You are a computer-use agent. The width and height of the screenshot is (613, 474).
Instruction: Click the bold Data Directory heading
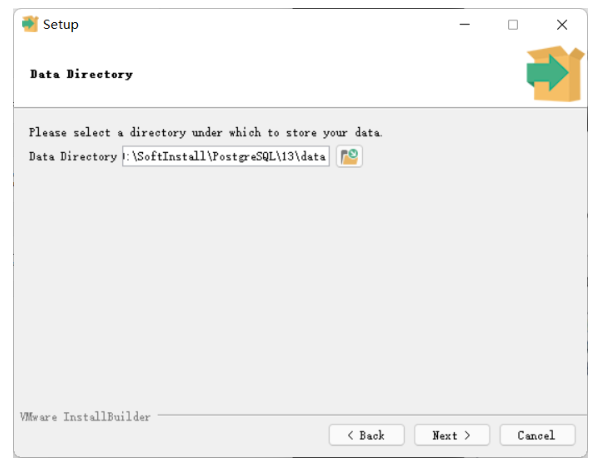click(x=81, y=74)
